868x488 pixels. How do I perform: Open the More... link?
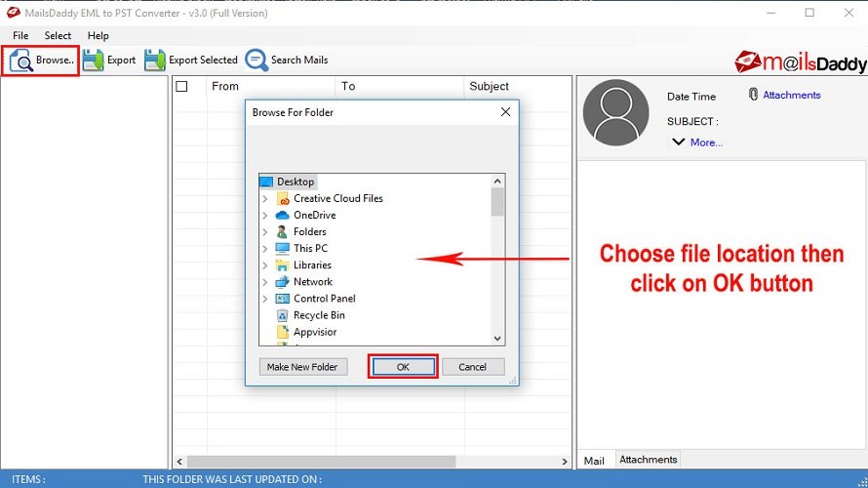click(706, 142)
